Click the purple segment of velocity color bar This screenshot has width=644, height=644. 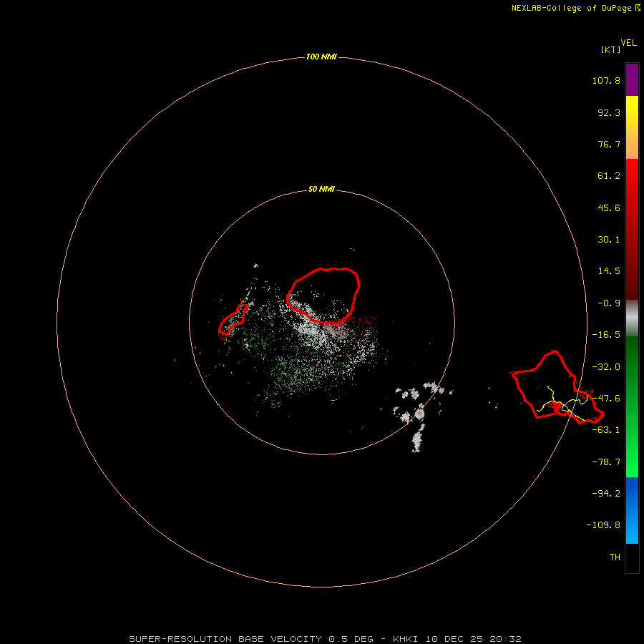point(632,79)
